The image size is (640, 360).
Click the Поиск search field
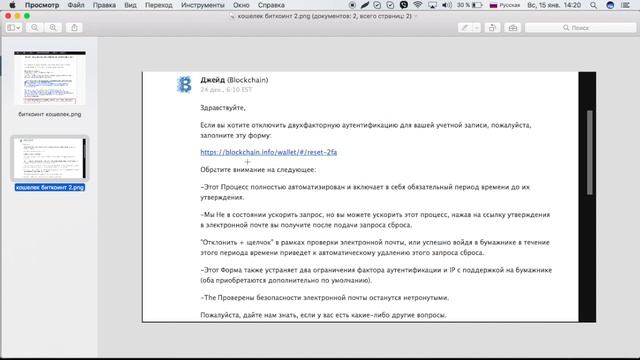[x=580, y=28]
